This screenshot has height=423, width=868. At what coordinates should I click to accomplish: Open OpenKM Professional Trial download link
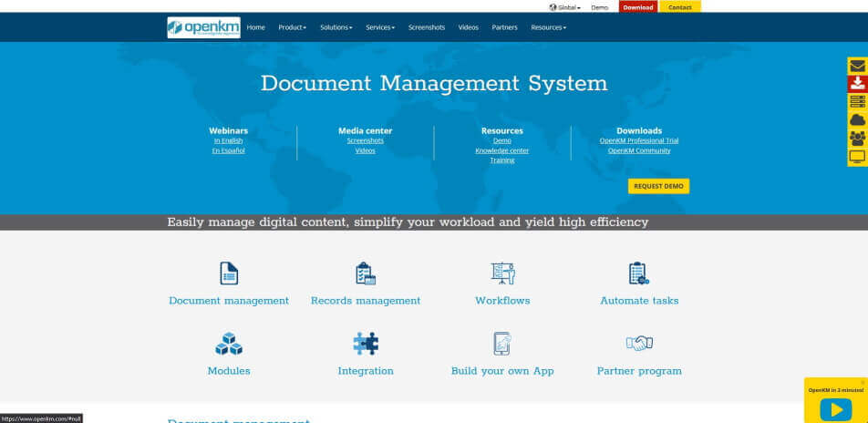click(x=639, y=140)
